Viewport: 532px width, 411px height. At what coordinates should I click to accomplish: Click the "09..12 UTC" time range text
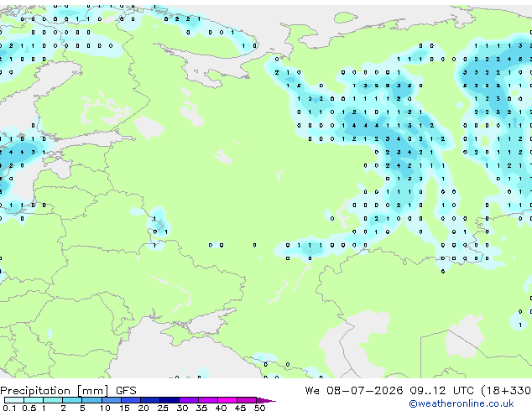click(441, 391)
